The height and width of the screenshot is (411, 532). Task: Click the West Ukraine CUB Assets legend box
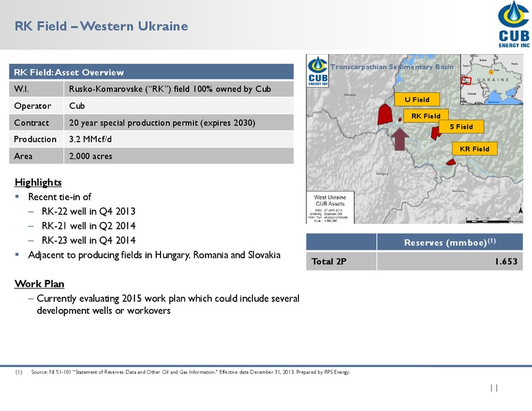click(x=330, y=208)
